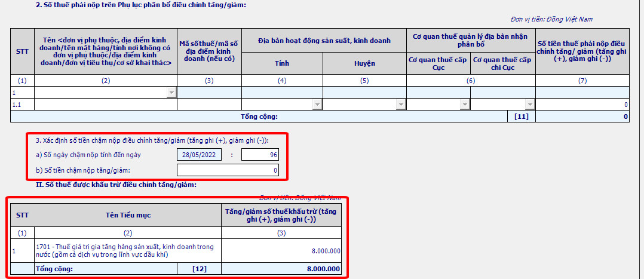The image size is (644, 279).
Task: Expand the Huyện dropdown in row 1.1
Action: point(400,105)
